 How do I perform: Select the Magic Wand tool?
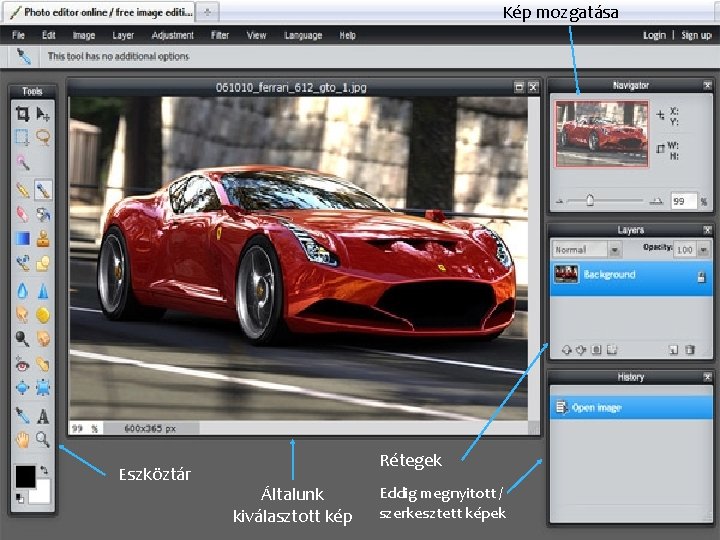(22, 162)
